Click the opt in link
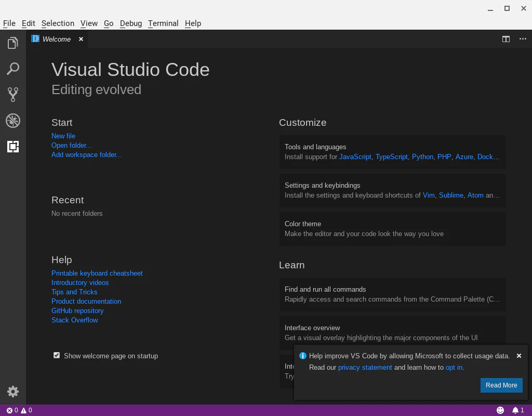 [454, 368]
